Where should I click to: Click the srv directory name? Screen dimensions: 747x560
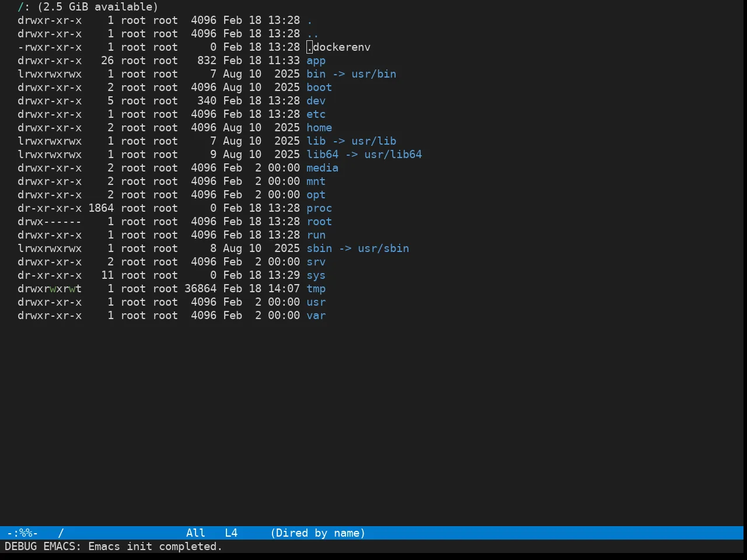[x=316, y=262]
